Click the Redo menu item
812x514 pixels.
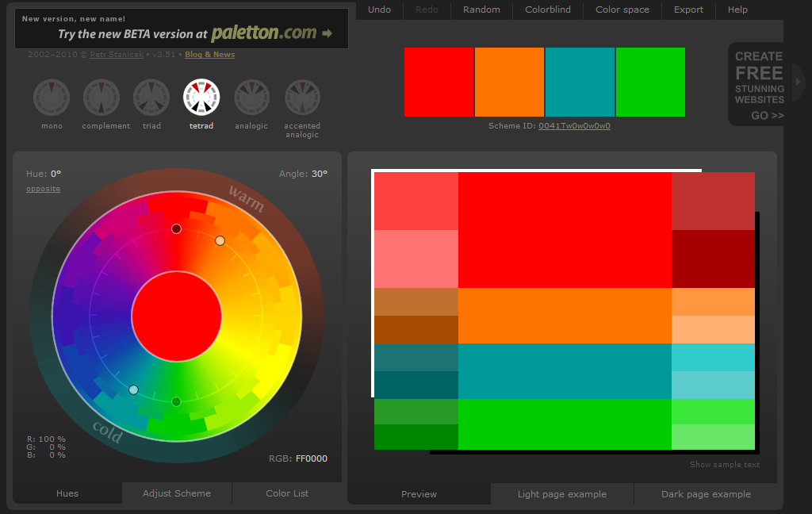click(x=427, y=10)
